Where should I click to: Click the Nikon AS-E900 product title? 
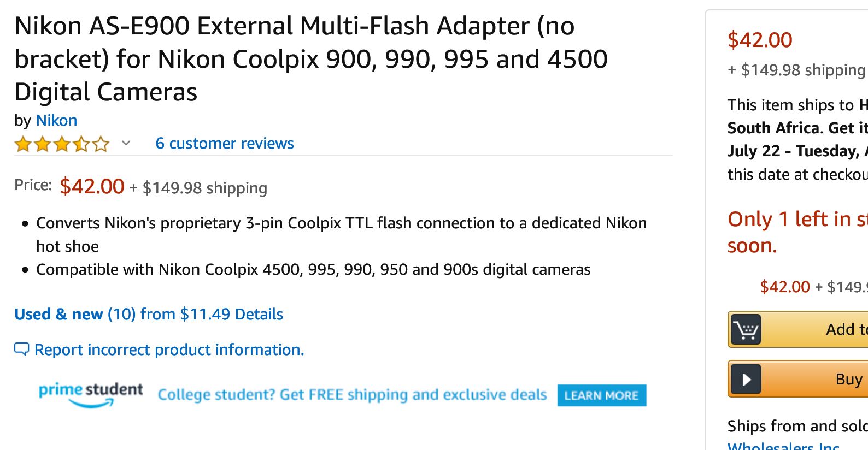310,59
